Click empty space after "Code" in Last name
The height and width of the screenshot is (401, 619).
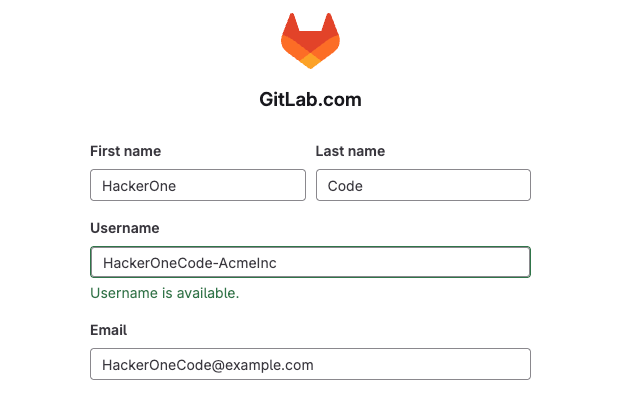(x=450, y=185)
